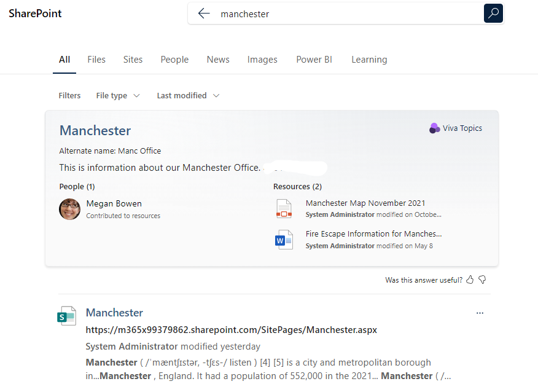The width and height of the screenshot is (538, 392).
Task: Click the 'Resources (2)' heading
Action: click(x=297, y=186)
